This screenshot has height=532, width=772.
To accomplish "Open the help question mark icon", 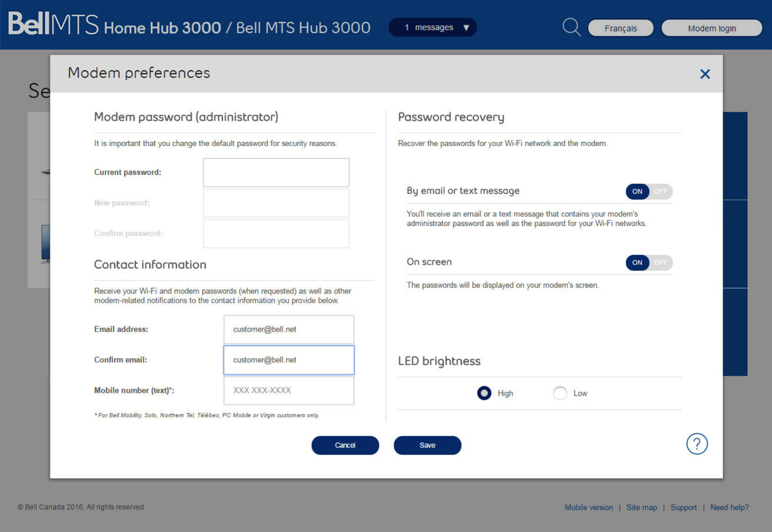I will click(x=697, y=444).
